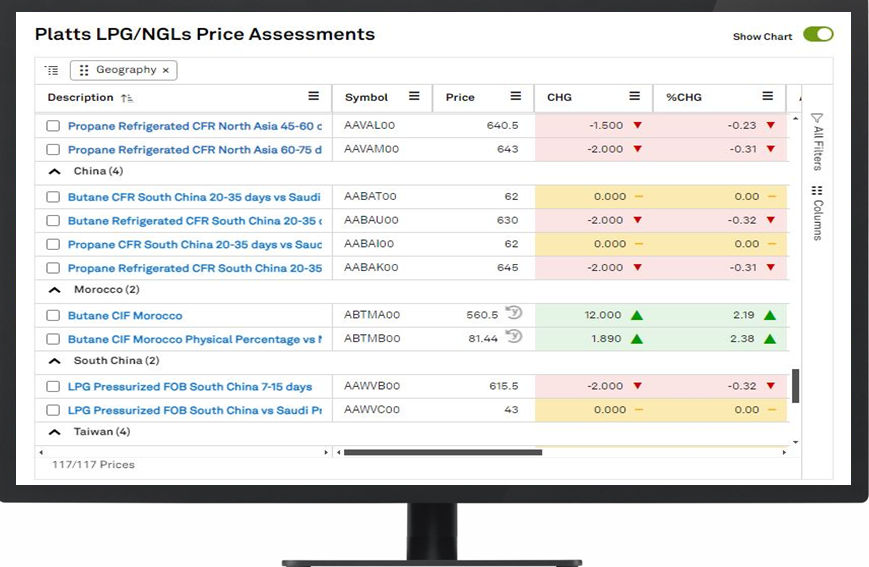Open LPG Pressurized FOB South China 7-15 days
Image resolution: width=869 pixels, height=567 pixels.
(190, 386)
